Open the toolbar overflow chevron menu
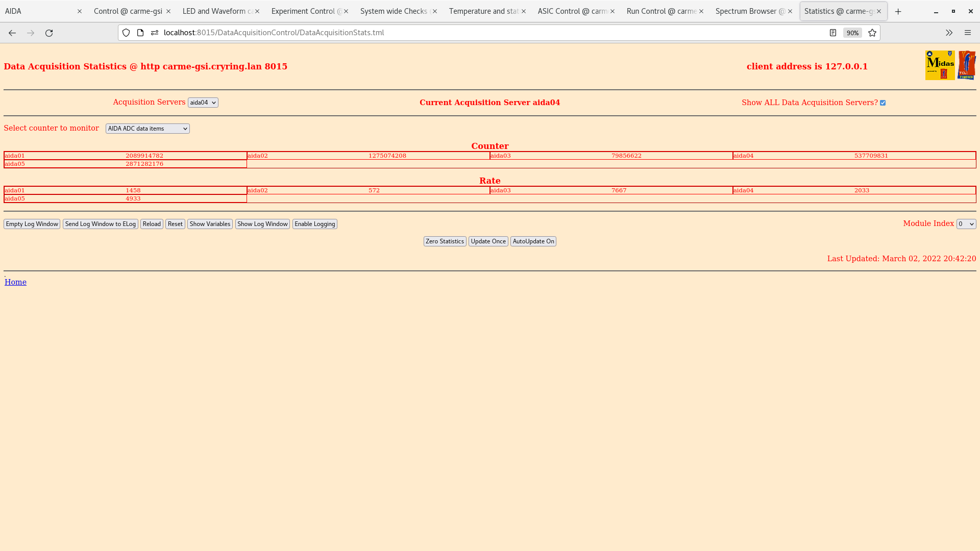This screenshot has width=980, height=551. [949, 33]
